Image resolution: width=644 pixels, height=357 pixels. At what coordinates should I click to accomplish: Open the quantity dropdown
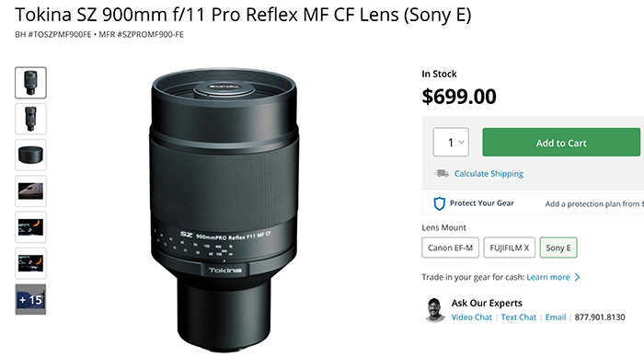click(x=451, y=142)
